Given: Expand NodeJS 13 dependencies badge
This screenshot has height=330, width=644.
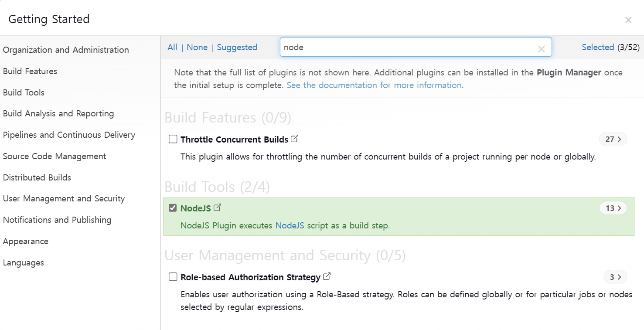Looking at the screenshot, I should tap(613, 208).
